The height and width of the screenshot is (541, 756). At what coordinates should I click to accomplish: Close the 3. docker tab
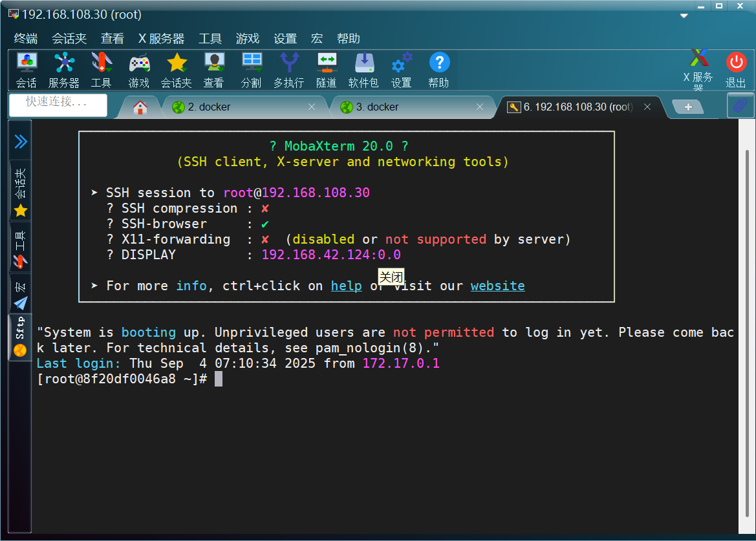coord(480,107)
